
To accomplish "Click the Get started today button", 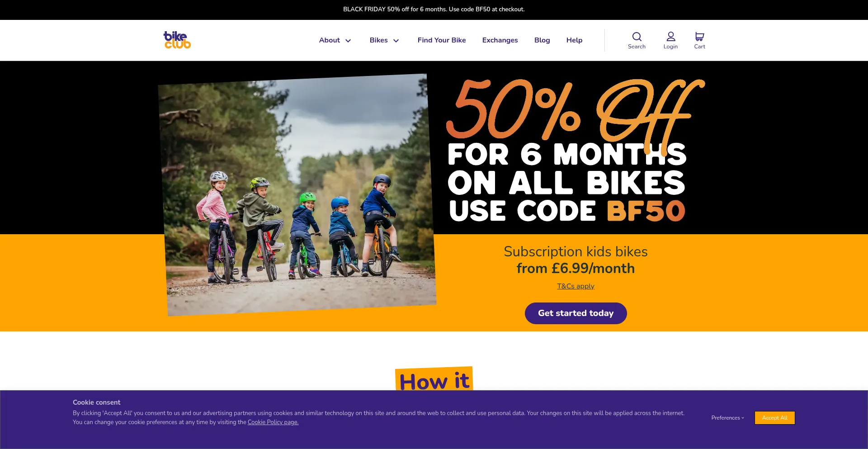I will [x=576, y=313].
